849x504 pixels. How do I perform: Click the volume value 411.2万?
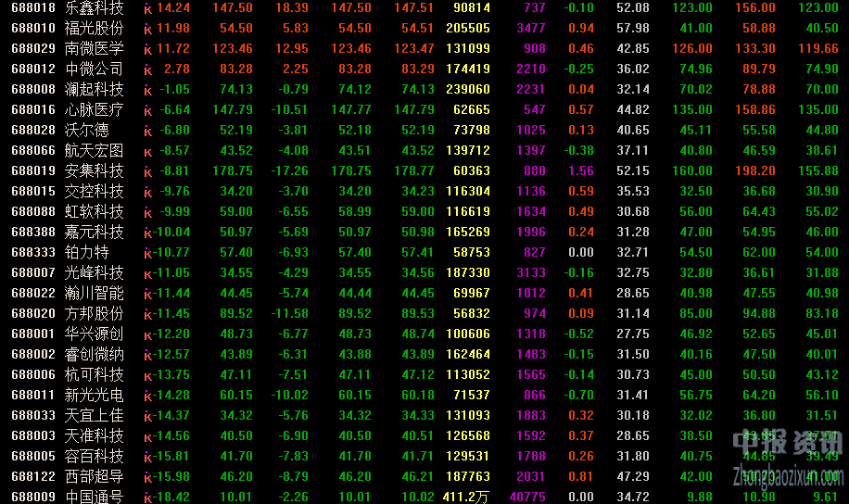tap(466, 497)
